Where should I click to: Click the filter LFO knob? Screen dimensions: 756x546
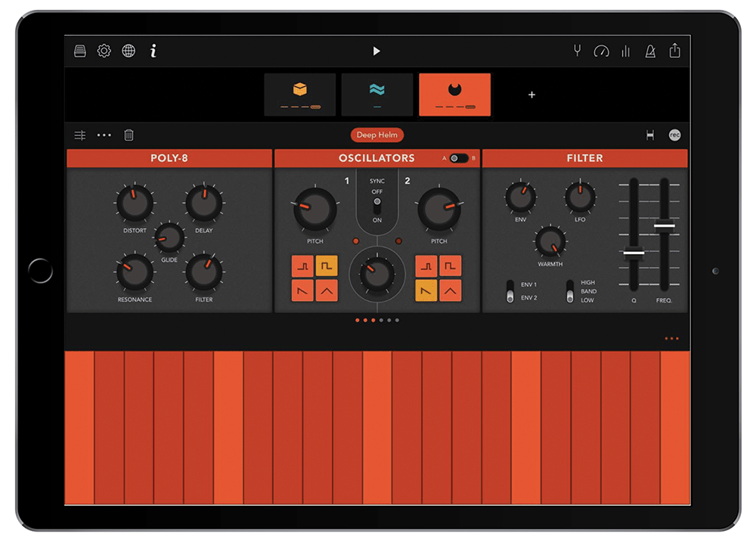(580, 197)
